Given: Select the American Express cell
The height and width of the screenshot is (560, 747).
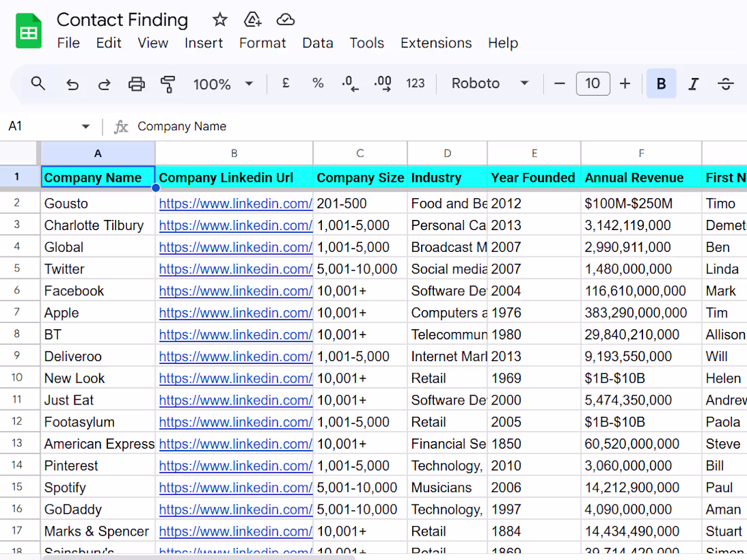Looking at the screenshot, I should click(98, 444).
